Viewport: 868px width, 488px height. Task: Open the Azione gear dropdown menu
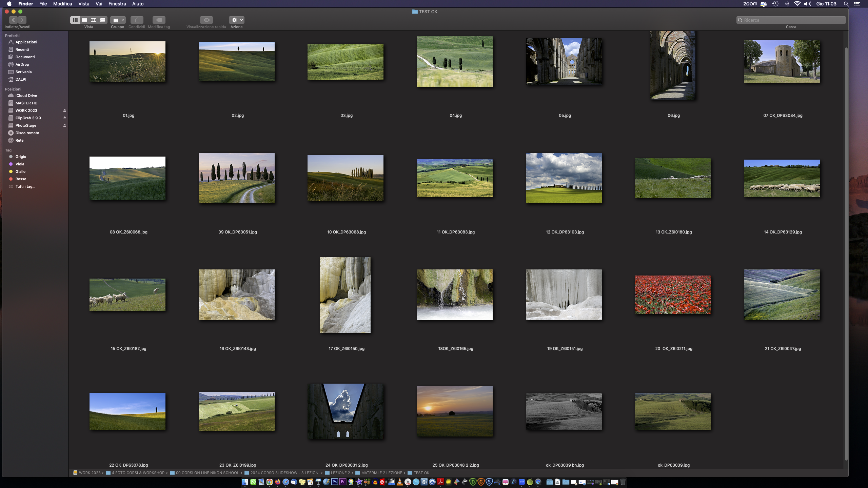pos(236,20)
